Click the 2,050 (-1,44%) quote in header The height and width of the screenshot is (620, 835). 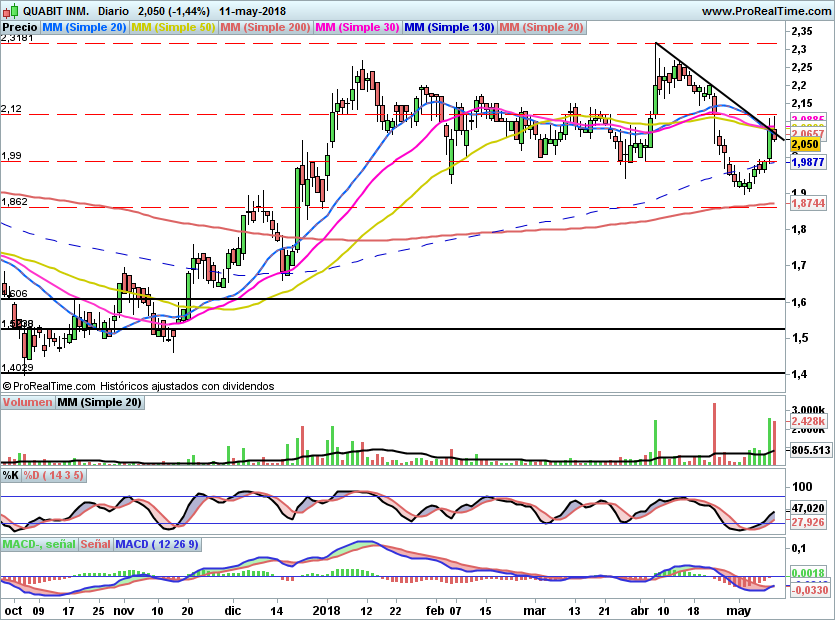(x=174, y=11)
